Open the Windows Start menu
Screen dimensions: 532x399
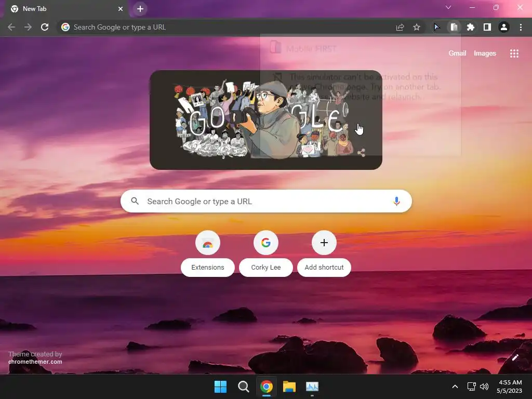point(220,387)
